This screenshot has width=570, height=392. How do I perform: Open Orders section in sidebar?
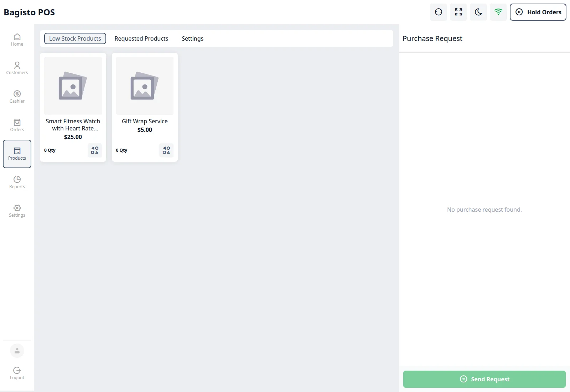(x=17, y=125)
